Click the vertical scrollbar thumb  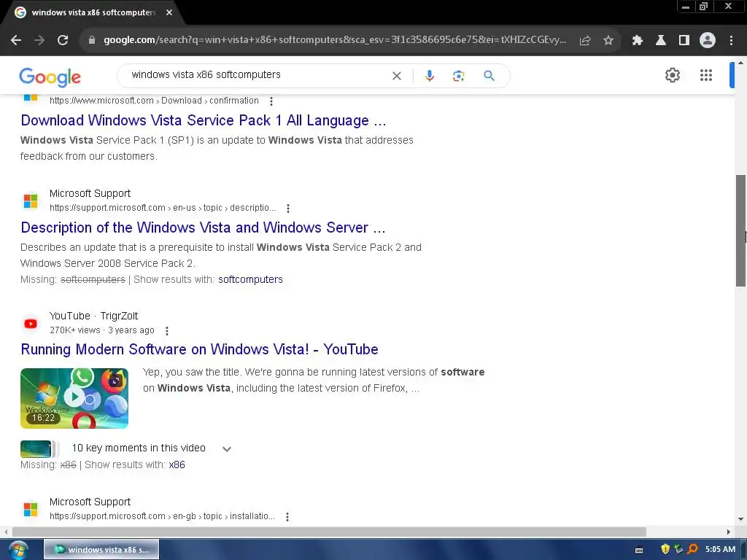click(x=740, y=231)
